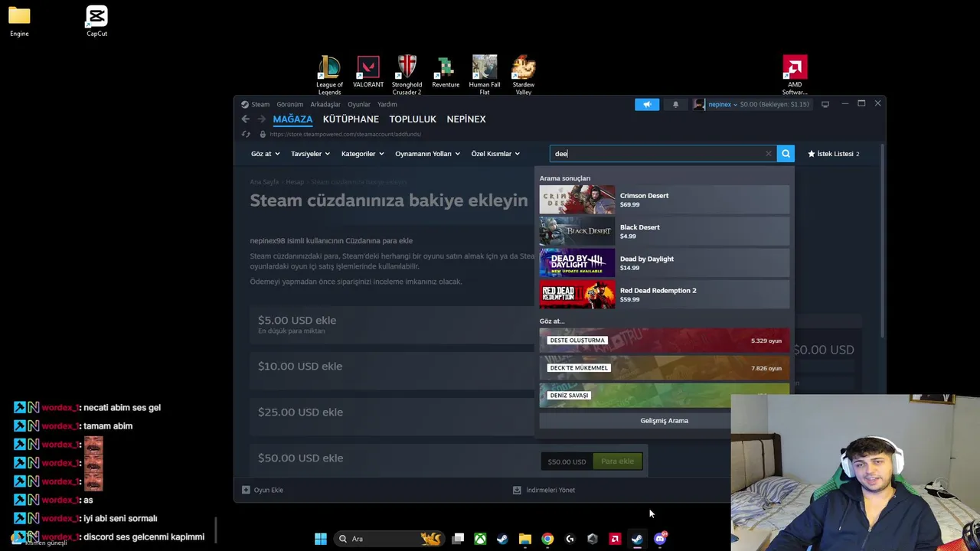Viewport: 980px width, 551px height.
Task: Click the store URL address text
Action: pos(345,134)
